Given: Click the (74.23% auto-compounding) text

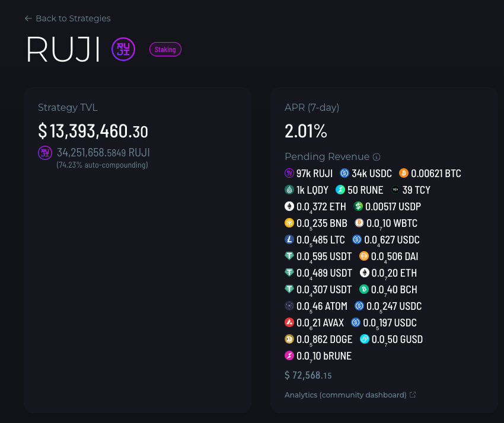Looking at the screenshot, I should point(102,165).
